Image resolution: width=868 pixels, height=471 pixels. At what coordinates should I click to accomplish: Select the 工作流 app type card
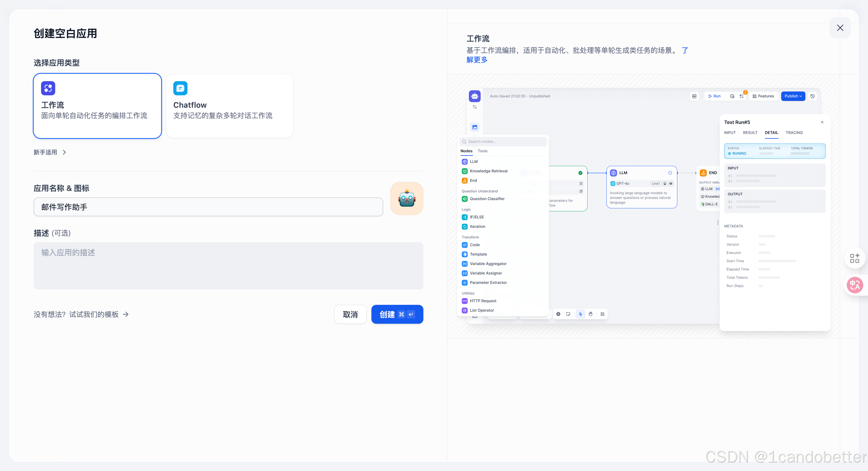[97, 106]
